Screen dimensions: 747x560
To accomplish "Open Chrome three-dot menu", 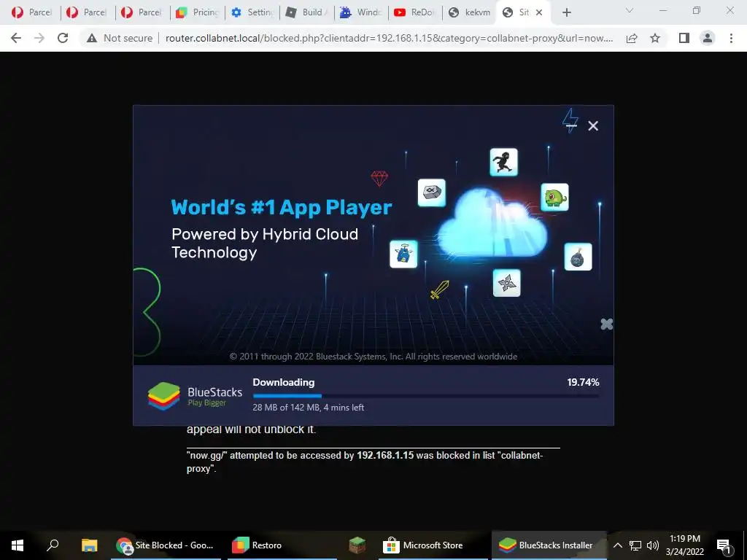I will coord(731,38).
